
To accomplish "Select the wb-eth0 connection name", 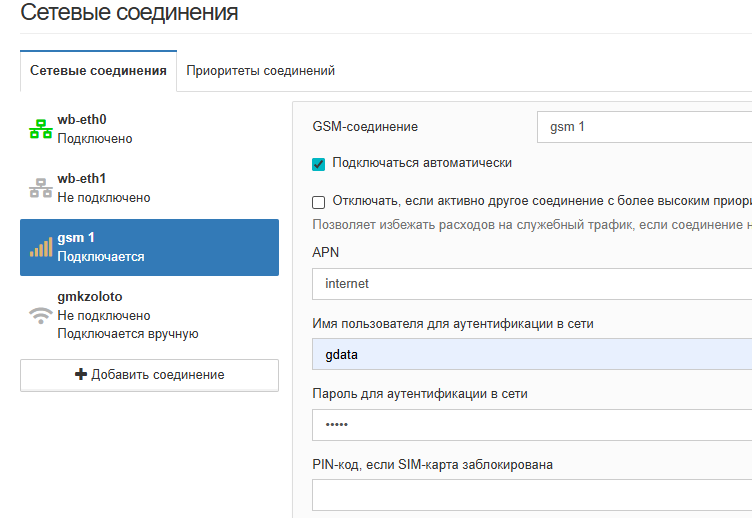I will (82, 120).
